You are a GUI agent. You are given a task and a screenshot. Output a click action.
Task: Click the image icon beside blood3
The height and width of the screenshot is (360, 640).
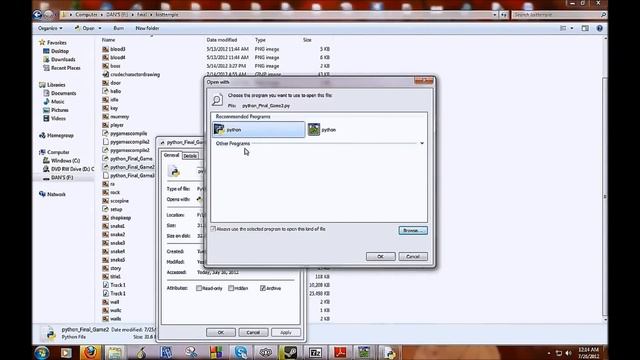(x=105, y=49)
